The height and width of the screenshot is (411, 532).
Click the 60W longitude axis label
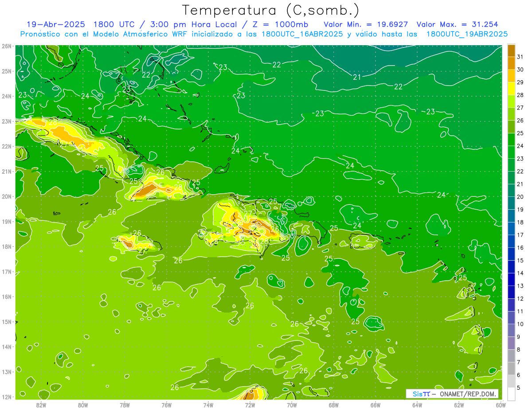pos(501,405)
